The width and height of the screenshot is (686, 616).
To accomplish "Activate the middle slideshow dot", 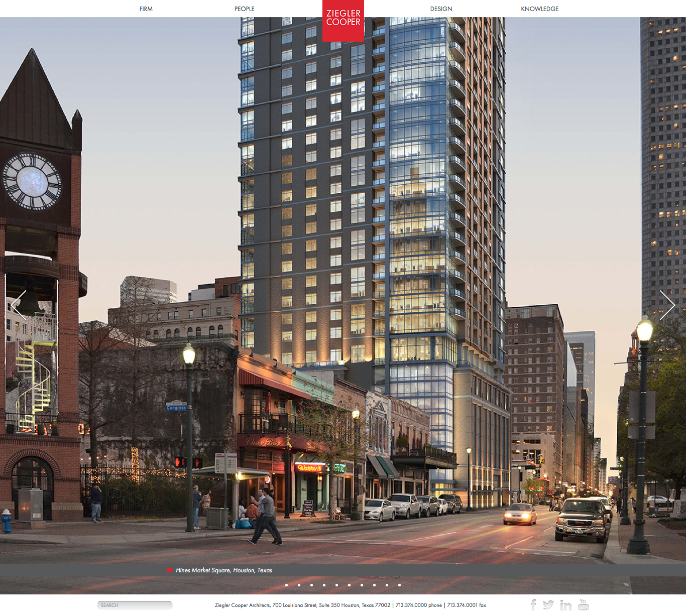I will (337, 585).
